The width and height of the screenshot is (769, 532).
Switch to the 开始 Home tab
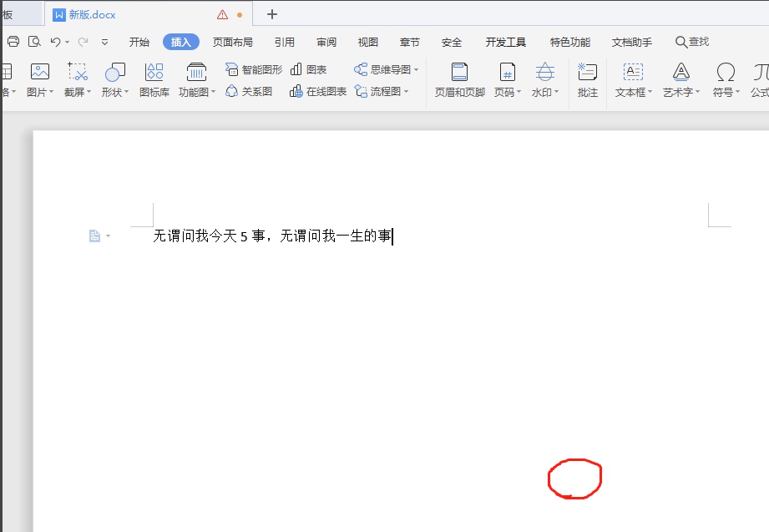click(139, 42)
